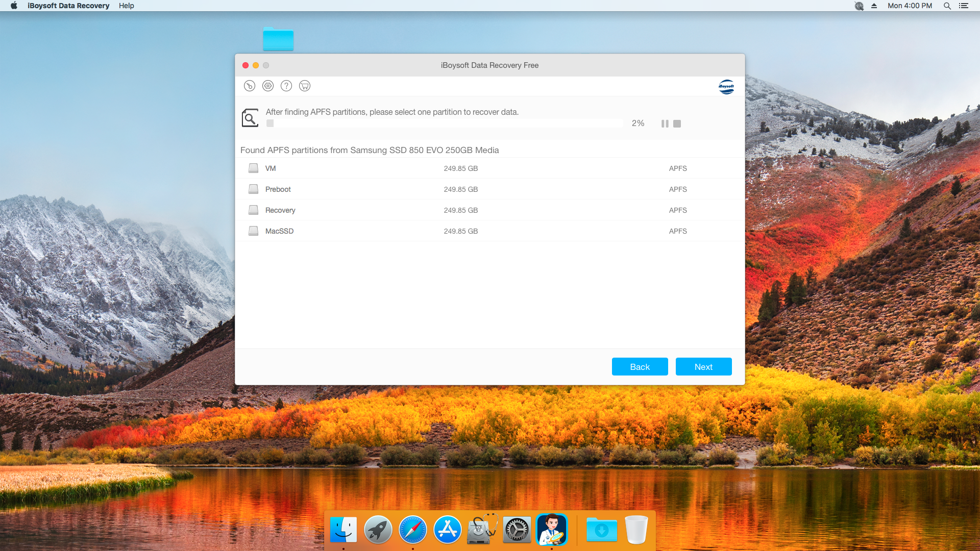Open the gear settings icon

point(268,86)
